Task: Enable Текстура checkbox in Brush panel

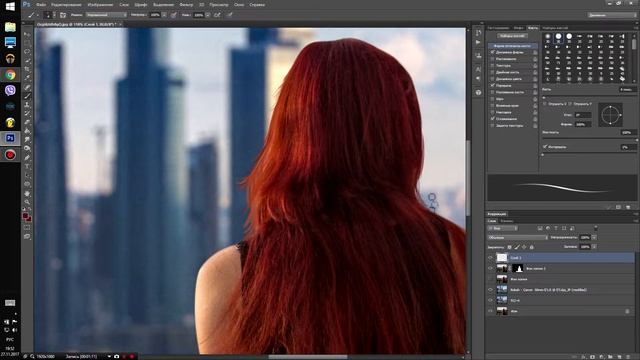Action: tap(493, 65)
